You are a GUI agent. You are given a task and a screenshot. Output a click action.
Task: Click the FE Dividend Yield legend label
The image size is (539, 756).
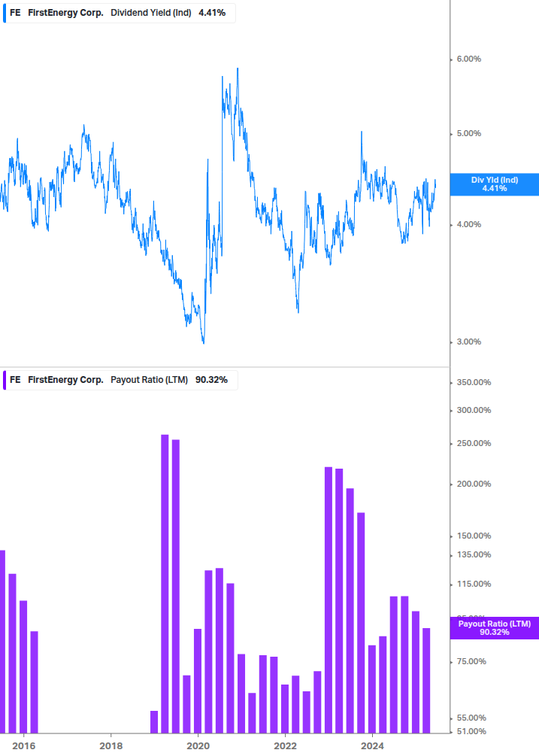pos(119,13)
